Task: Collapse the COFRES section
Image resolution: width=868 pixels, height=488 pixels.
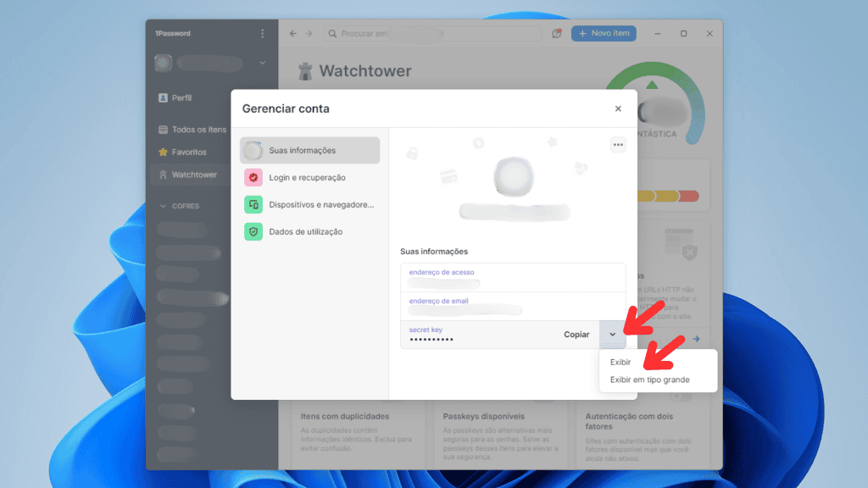Action: pyautogui.click(x=164, y=205)
